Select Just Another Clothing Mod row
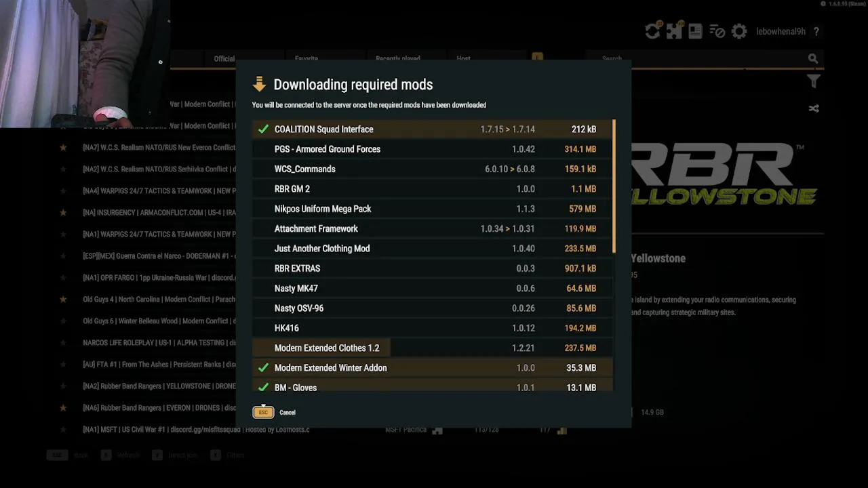 431,249
